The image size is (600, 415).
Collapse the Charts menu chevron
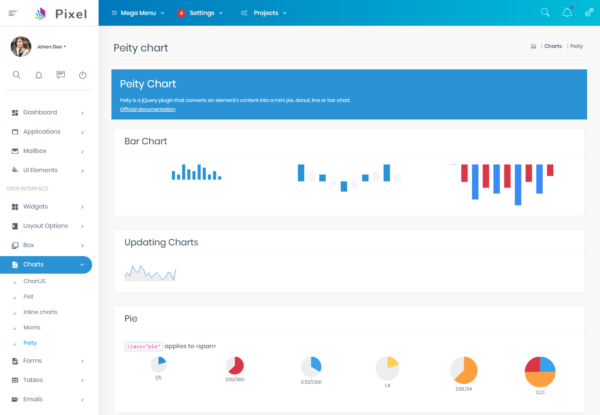(x=82, y=265)
